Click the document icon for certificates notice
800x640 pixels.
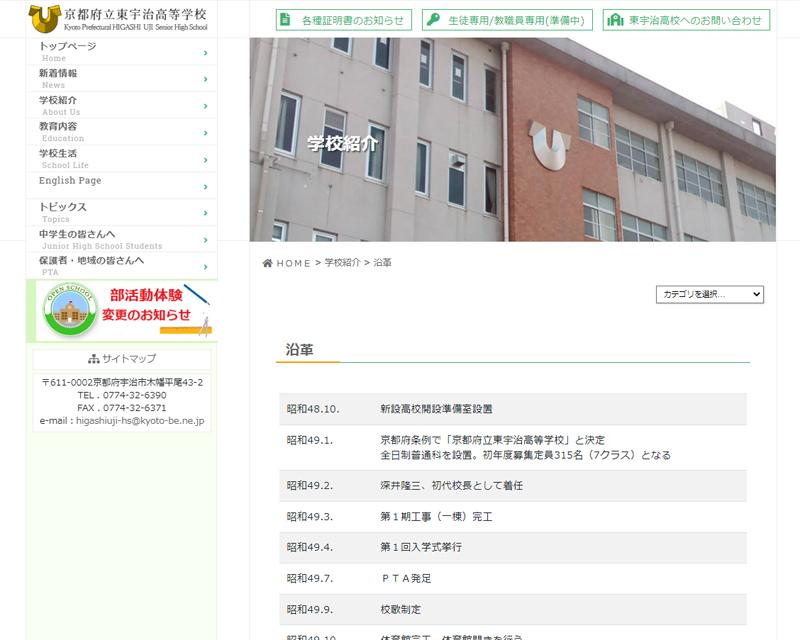[287, 20]
